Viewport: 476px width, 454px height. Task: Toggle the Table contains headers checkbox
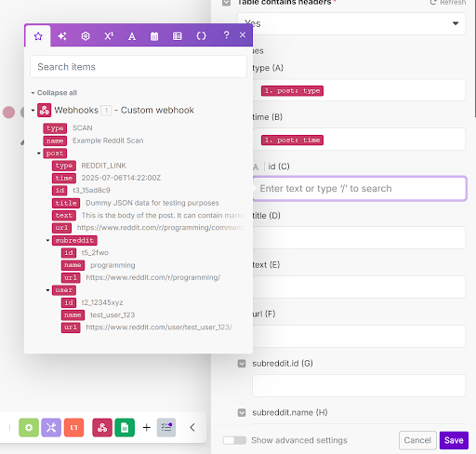tap(226, 3)
